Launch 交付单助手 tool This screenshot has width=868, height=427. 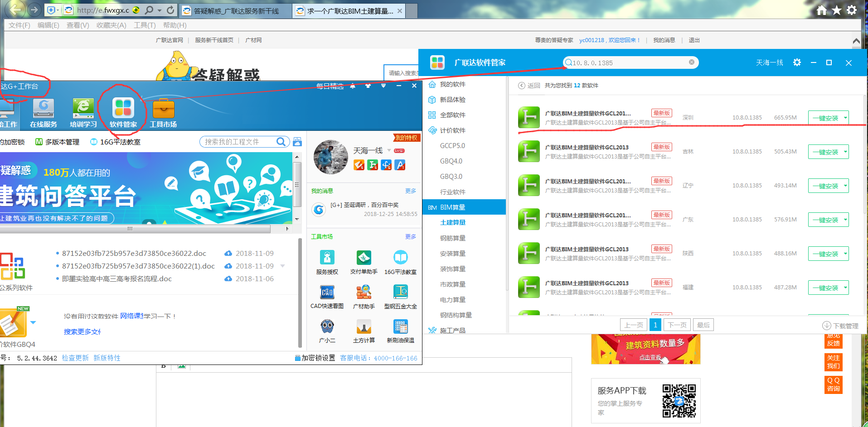click(x=364, y=262)
